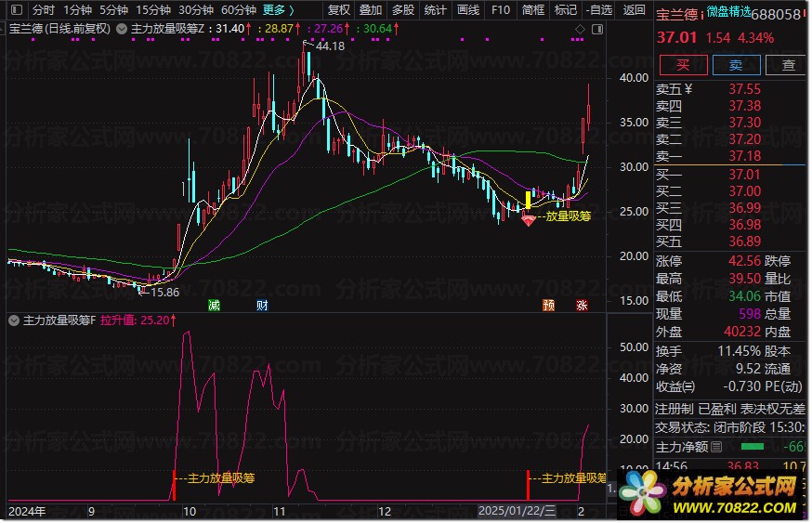Expand the 更多 periods dropdown

279,10
